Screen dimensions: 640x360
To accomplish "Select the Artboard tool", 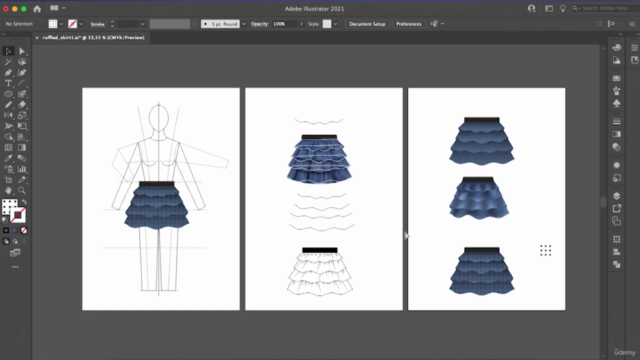I will (8, 180).
